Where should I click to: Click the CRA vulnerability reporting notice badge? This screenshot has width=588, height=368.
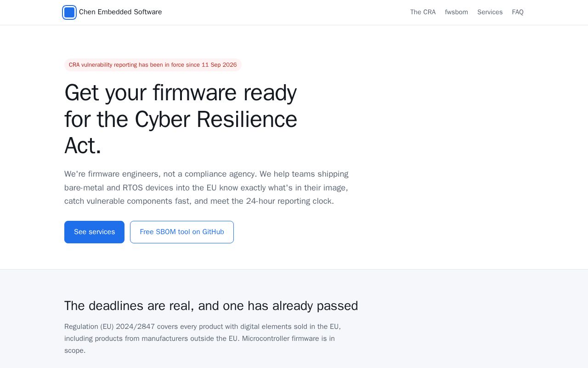click(153, 65)
